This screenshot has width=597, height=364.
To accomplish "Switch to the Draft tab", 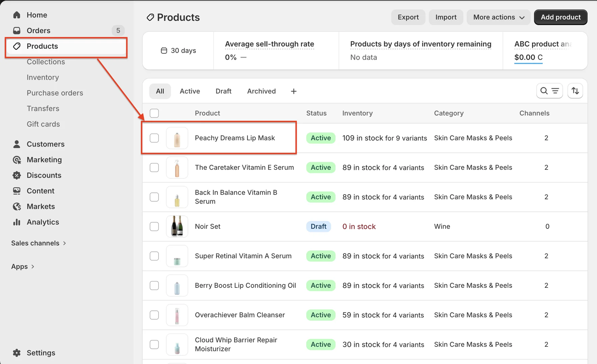I will [223, 91].
